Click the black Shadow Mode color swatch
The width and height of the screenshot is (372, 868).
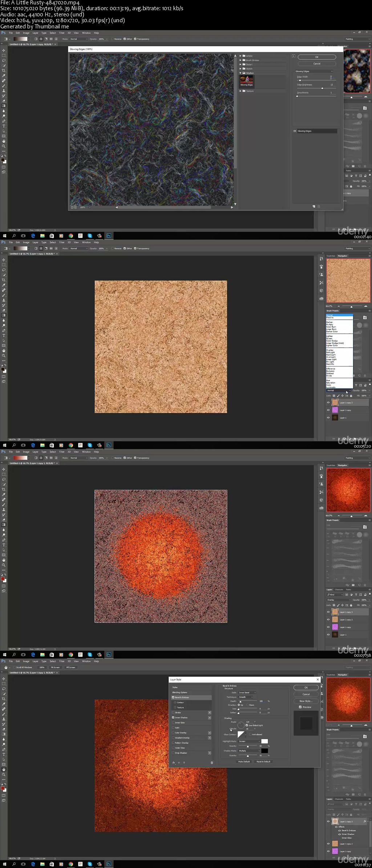[x=264, y=751]
